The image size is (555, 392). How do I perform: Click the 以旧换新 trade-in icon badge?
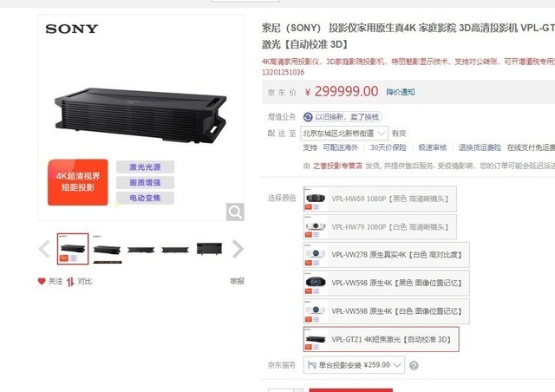(308, 117)
